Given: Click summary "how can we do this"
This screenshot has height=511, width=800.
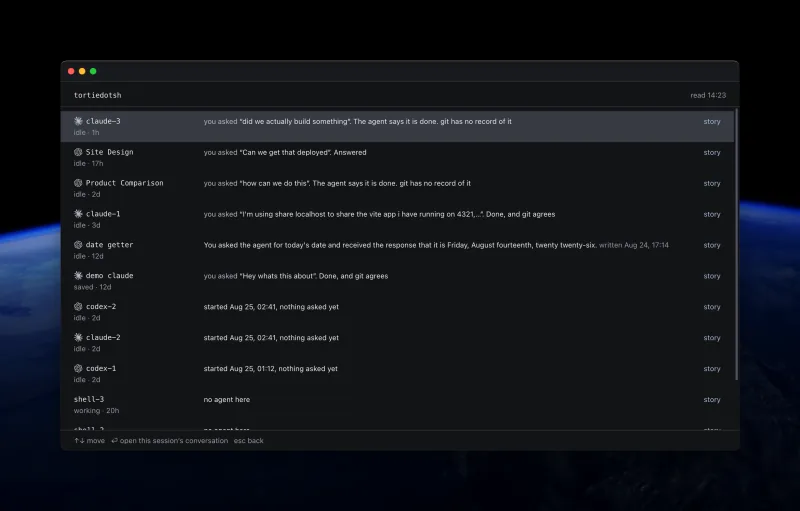Looking at the screenshot, I should tap(337, 183).
